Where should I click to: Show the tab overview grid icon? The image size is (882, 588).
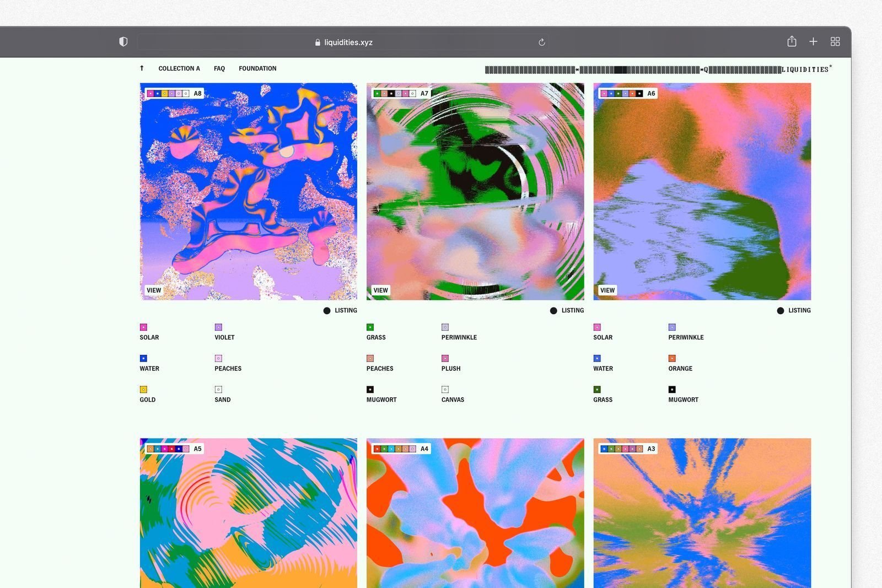tap(835, 42)
